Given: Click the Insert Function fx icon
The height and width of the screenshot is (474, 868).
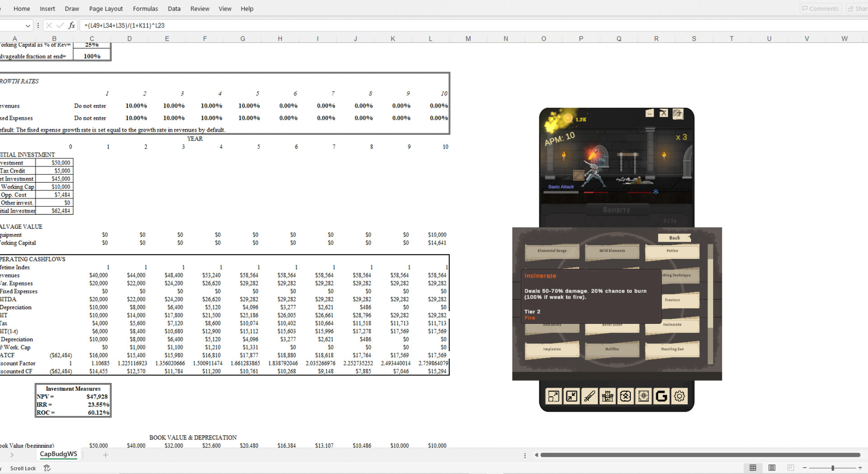Looking at the screenshot, I should [71, 26].
